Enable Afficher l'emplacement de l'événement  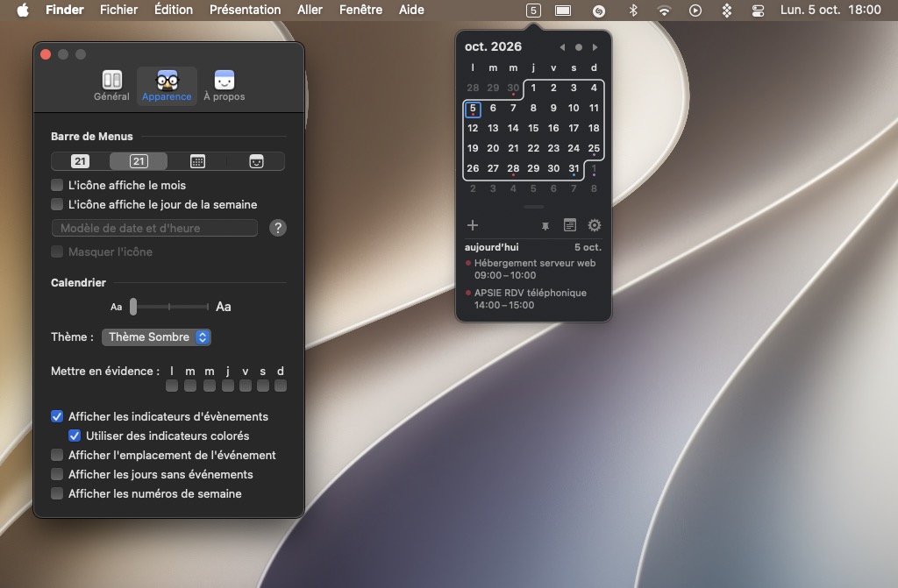tap(57, 455)
